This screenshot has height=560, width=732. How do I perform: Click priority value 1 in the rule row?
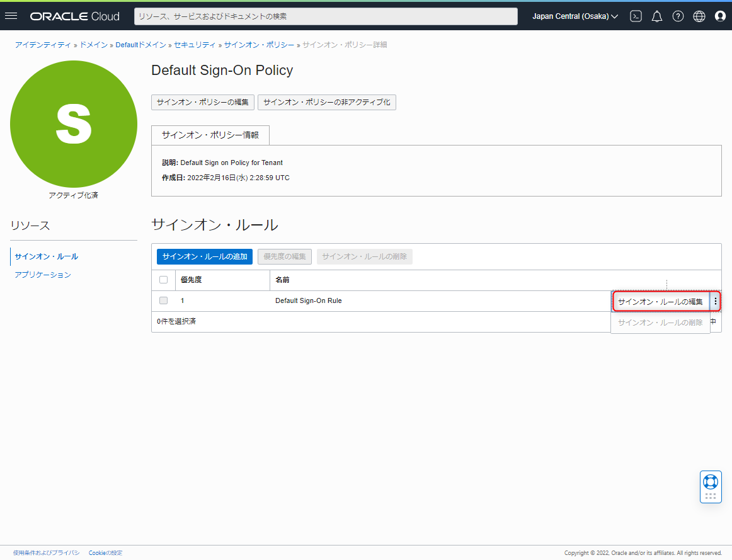pyautogui.click(x=183, y=300)
